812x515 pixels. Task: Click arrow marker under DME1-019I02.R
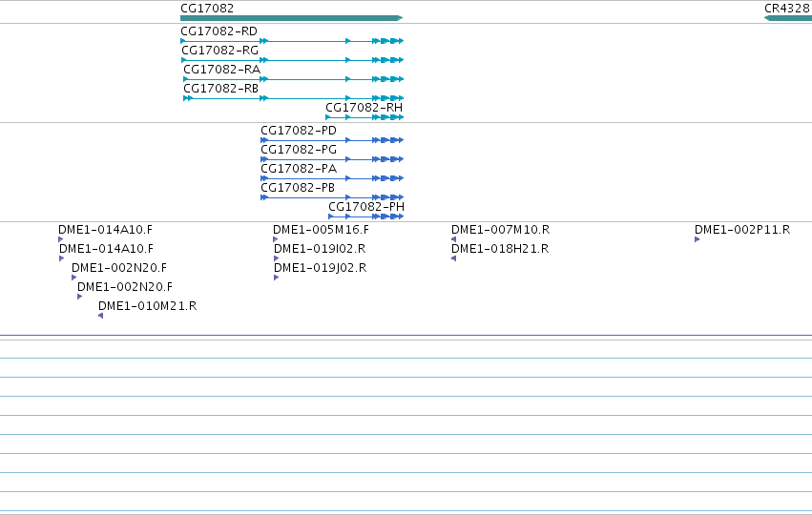click(276, 258)
